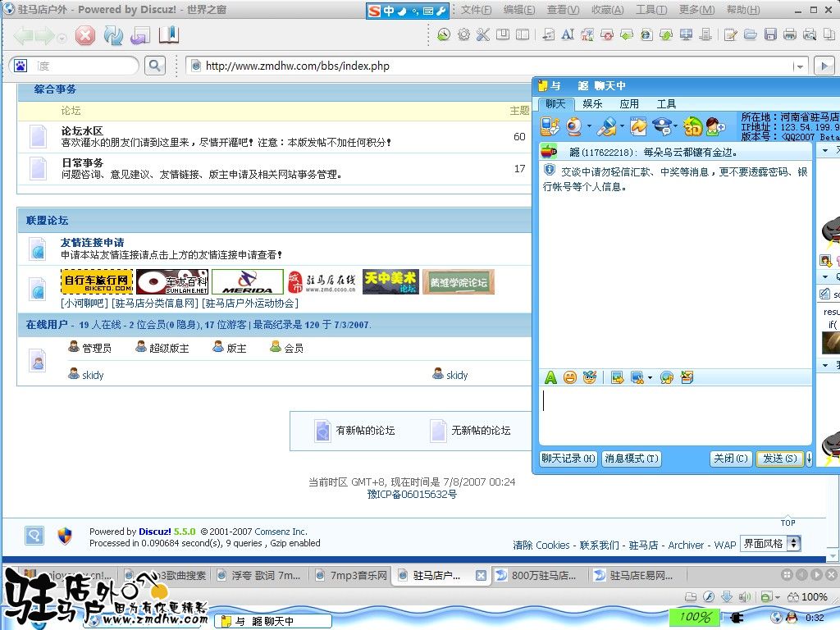Open the 文件(F) menu
This screenshot has width=840, height=630.
click(477, 10)
